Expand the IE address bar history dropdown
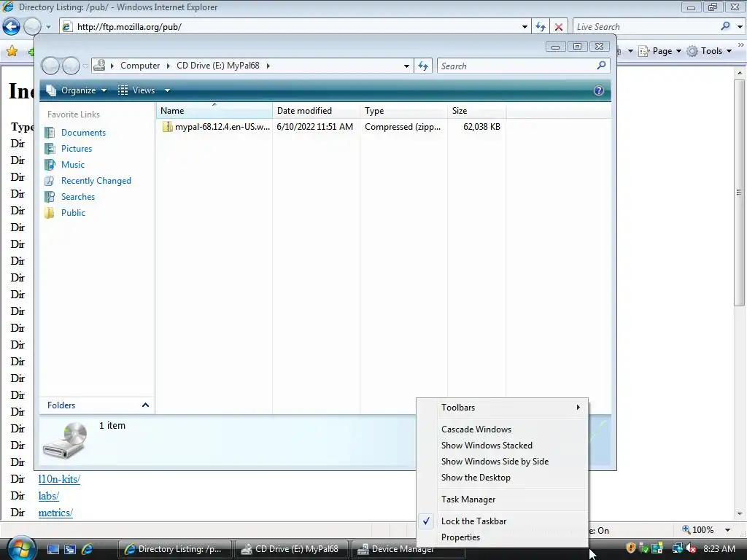Image resolution: width=747 pixels, height=560 pixels. click(525, 27)
